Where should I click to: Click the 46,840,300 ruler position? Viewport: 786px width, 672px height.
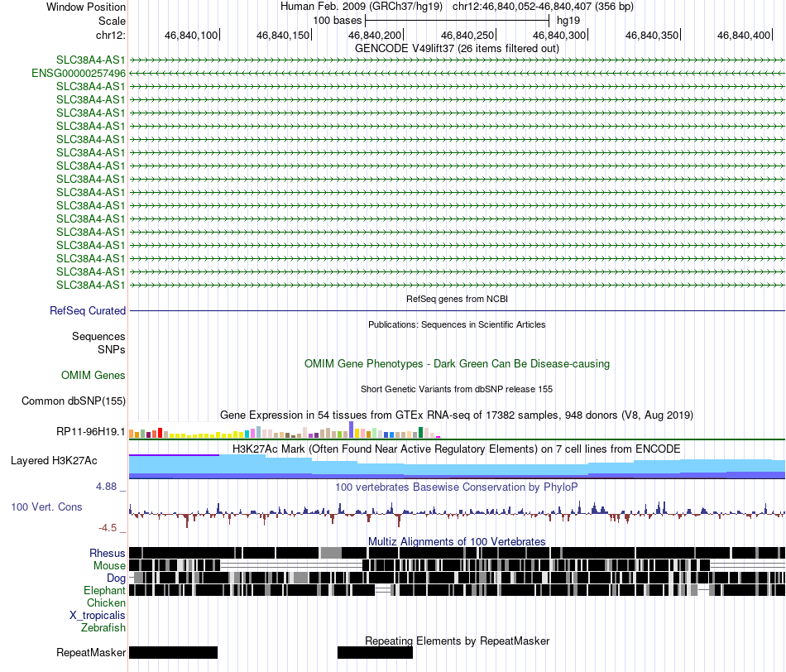[559, 35]
